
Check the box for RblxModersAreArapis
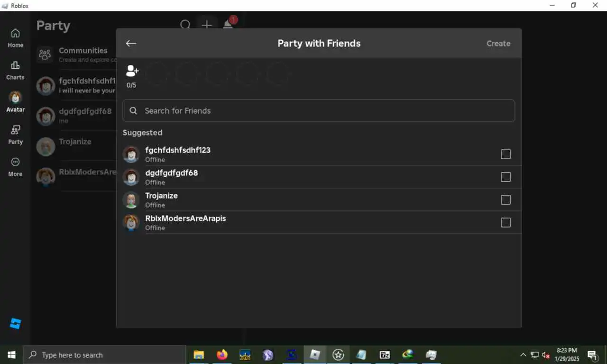pos(506,222)
